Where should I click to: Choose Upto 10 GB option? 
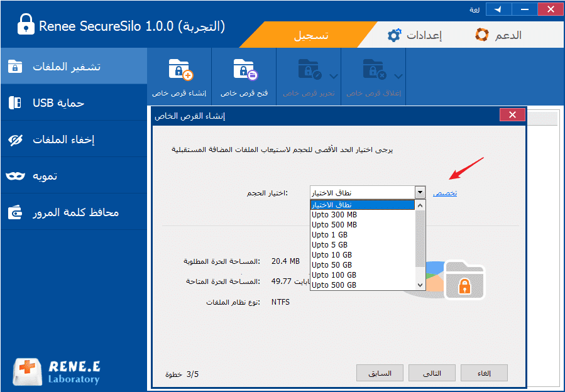pos(363,255)
